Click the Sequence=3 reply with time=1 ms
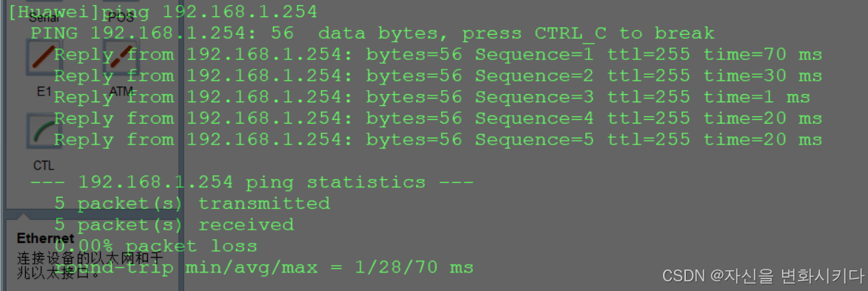The width and height of the screenshot is (868, 291). tap(432, 97)
